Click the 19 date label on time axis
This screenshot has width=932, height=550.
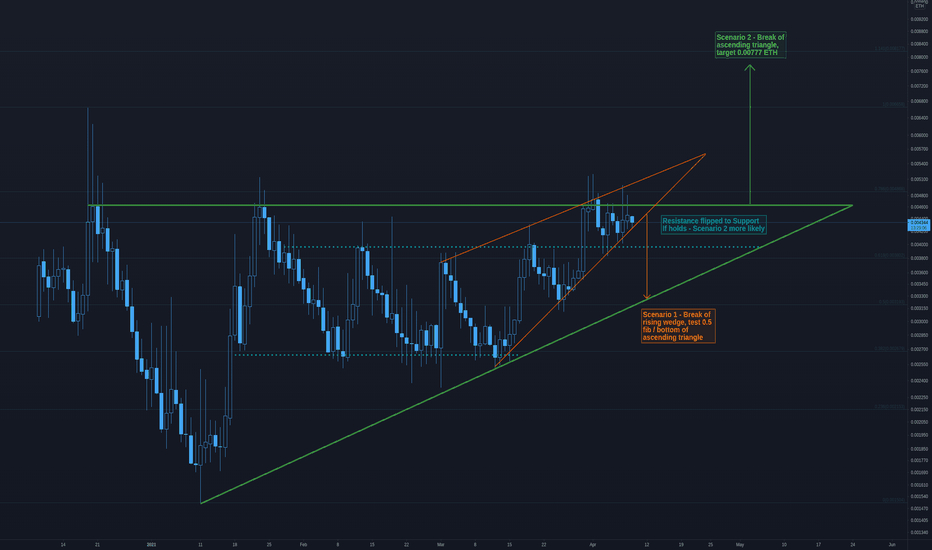click(681, 545)
